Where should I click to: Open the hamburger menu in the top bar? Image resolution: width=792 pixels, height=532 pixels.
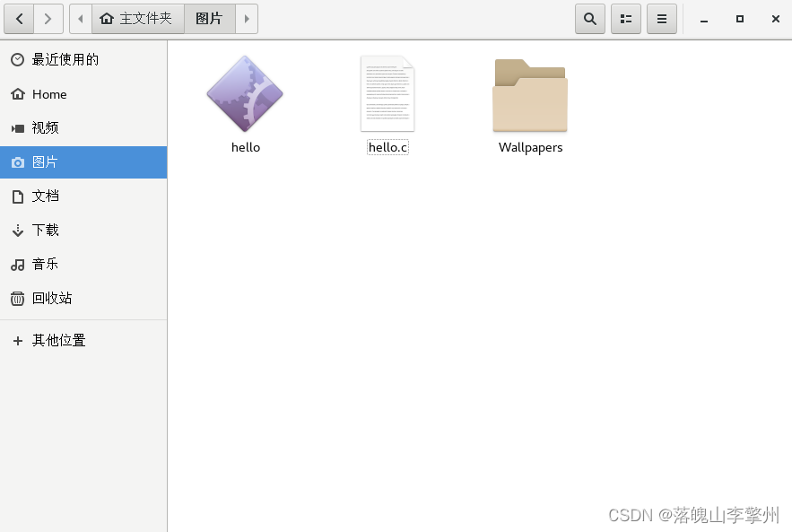(x=661, y=18)
